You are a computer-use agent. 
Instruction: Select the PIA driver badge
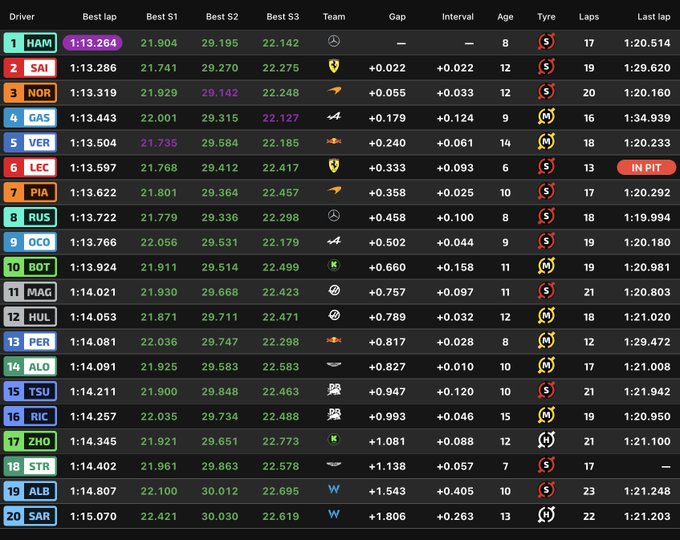tap(30, 192)
